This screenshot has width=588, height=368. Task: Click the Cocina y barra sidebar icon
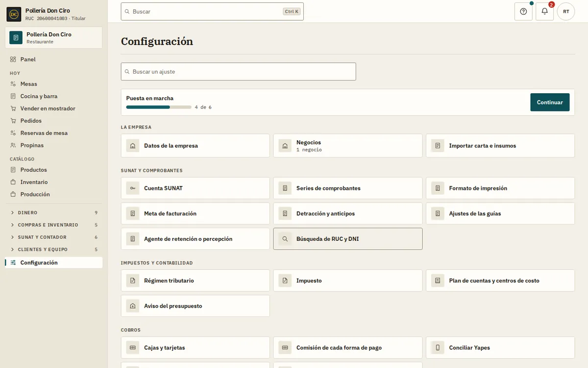point(13,96)
